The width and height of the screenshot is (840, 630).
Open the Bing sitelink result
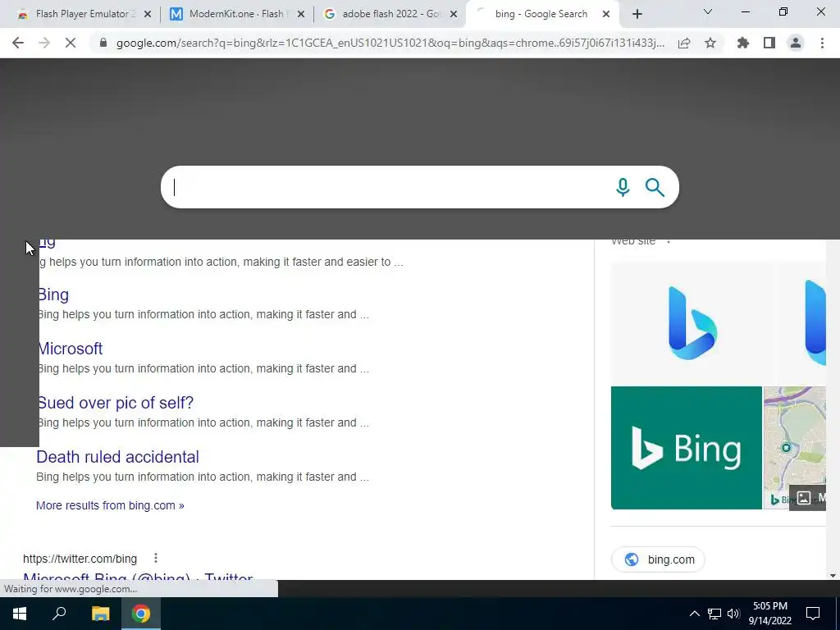coord(53,294)
